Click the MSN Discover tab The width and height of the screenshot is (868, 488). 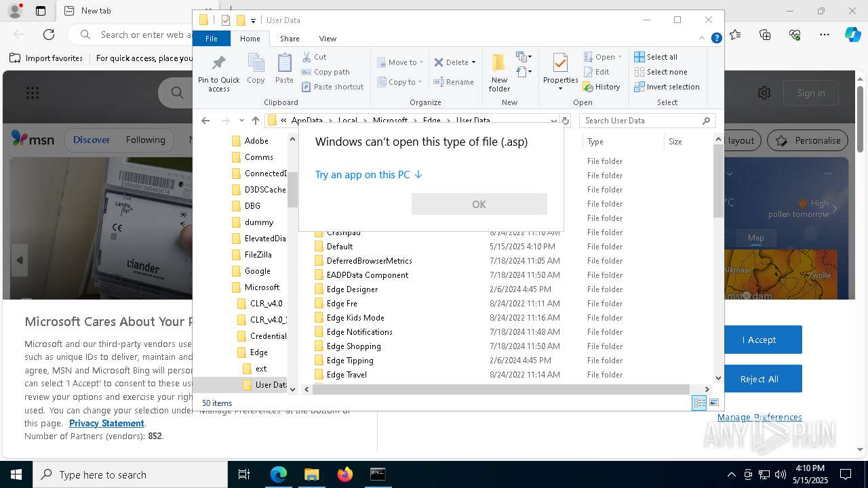pos(92,140)
